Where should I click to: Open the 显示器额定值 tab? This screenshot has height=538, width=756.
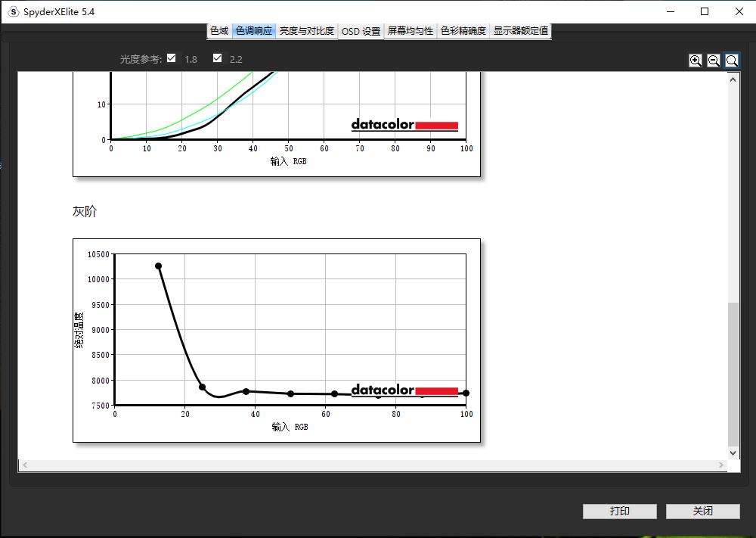point(521,31)
